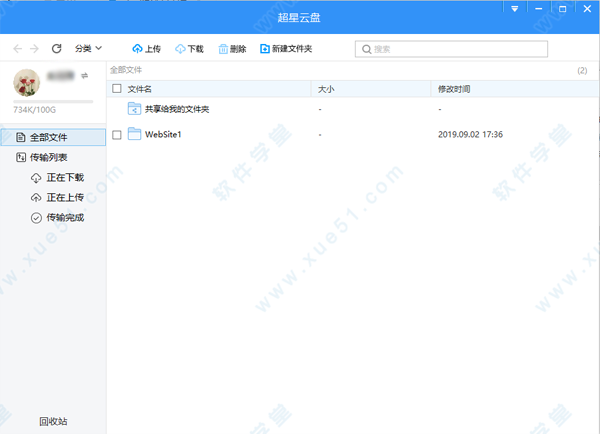Screen dimensions: 600x434
Task: Click the 全部文件 breadcrumb path
Action: click(126, 70)
